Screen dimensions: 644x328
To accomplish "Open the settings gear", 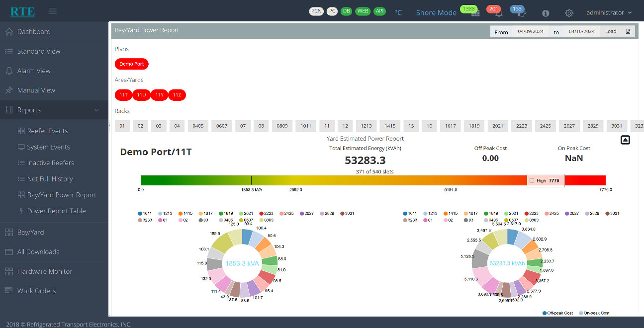I will tap(569, 13).
